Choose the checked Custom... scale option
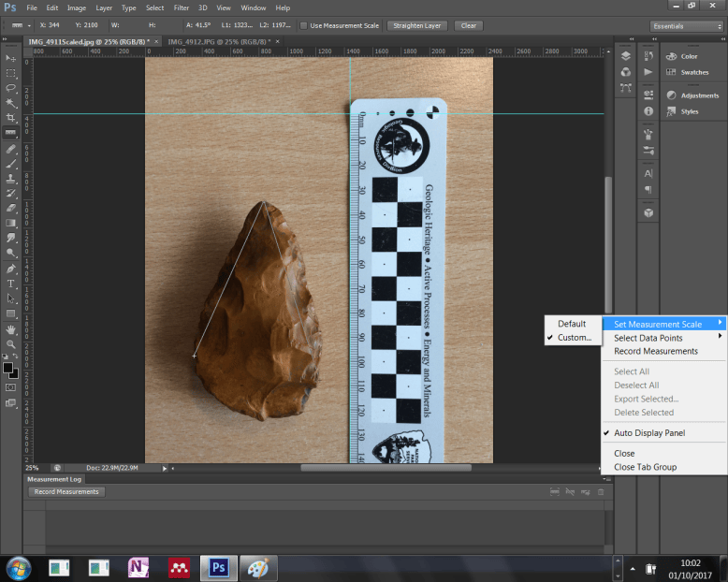The image size is (728, 582). coord(573,338)
